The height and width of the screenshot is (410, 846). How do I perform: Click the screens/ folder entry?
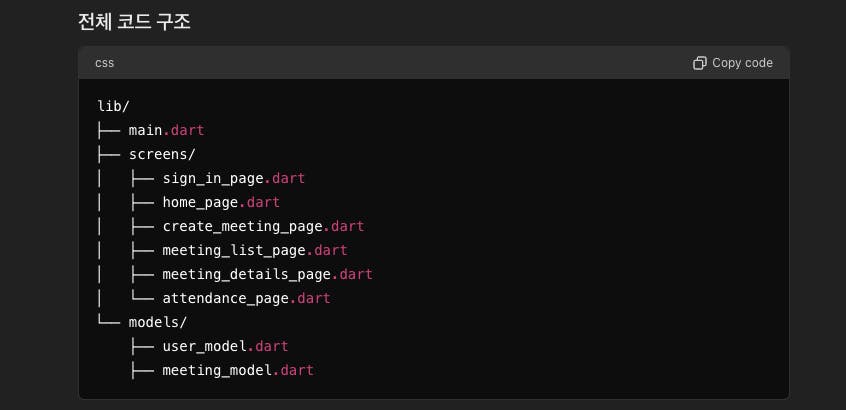pyautogui.click(x=162, y=154)
